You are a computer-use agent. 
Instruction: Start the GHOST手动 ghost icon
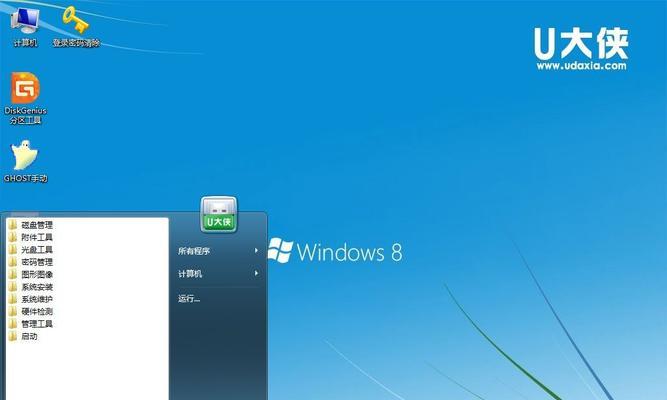25,161
